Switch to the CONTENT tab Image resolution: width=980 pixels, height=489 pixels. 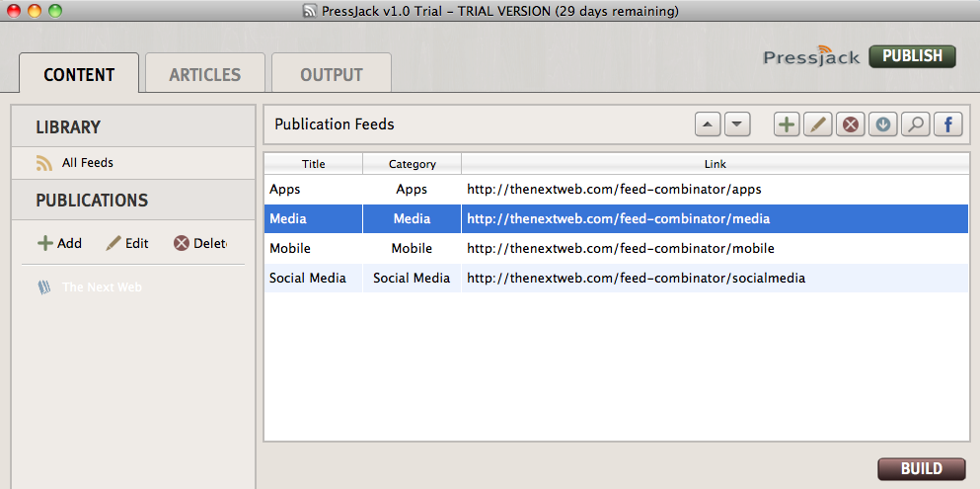click(x=79, y=73)
